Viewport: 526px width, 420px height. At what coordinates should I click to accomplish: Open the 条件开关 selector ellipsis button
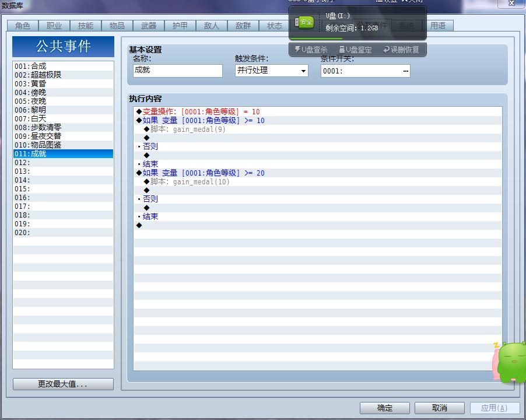coord(405,71)
